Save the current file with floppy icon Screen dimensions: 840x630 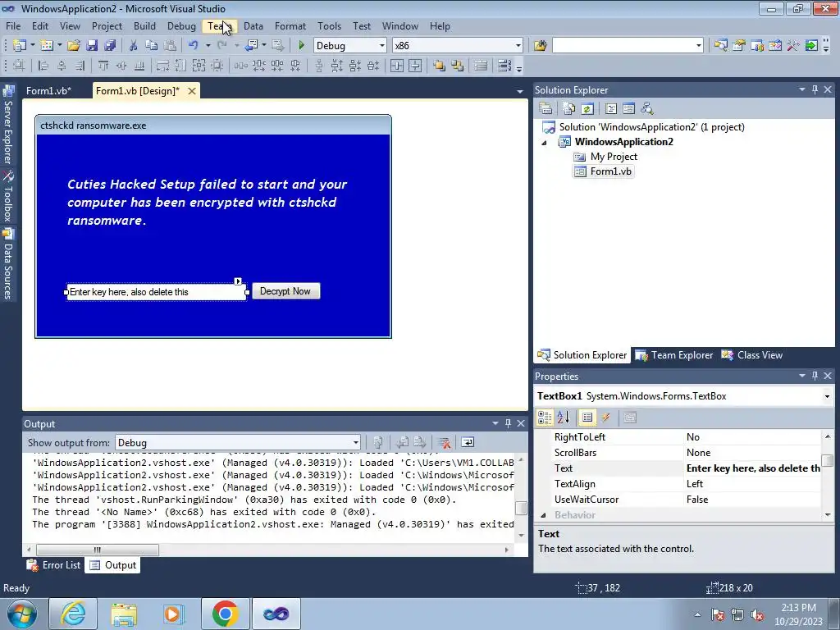pyautogui.click(x=92, y=46)
